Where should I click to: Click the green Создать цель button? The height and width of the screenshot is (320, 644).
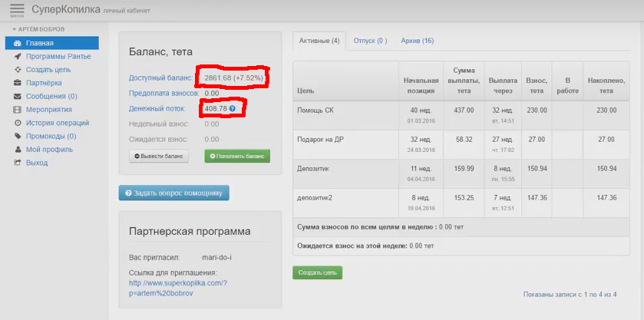317,272
